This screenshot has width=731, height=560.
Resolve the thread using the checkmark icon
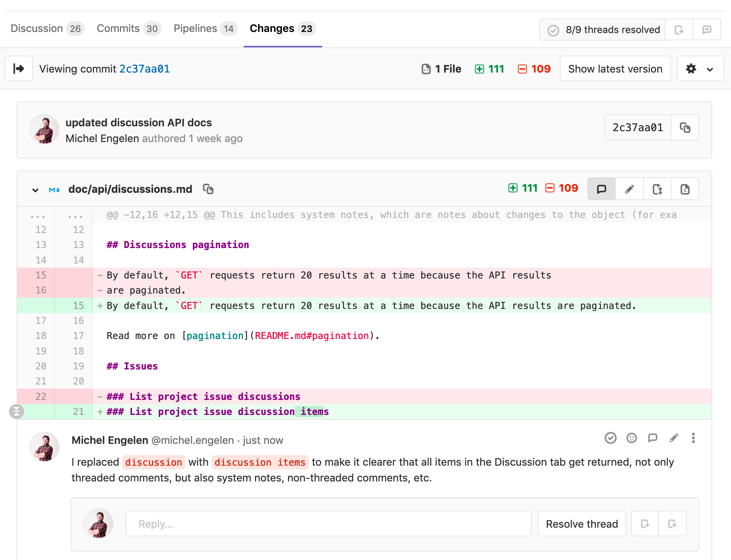(610, 438)
